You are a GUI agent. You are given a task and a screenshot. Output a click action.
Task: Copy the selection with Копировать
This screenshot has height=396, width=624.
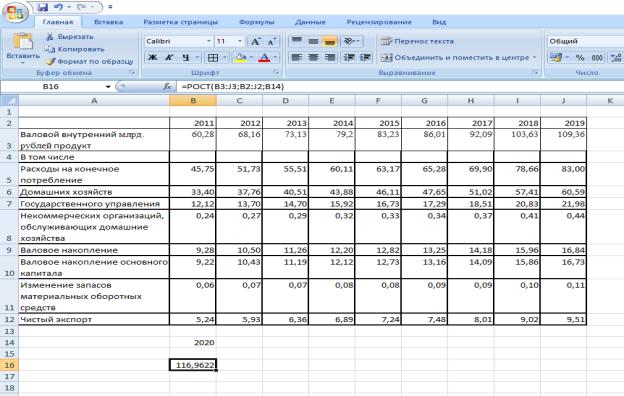tap(74, 49)
